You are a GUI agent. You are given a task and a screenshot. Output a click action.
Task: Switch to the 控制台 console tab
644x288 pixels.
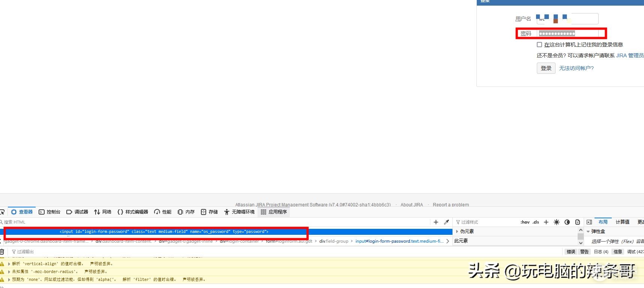point(49,212)
